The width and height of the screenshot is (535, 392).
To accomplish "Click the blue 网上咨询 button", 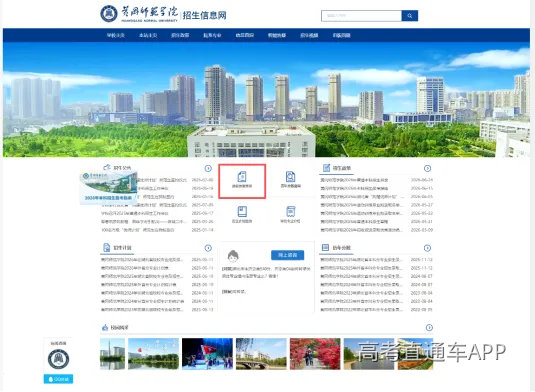I will (x=287, y=255).
